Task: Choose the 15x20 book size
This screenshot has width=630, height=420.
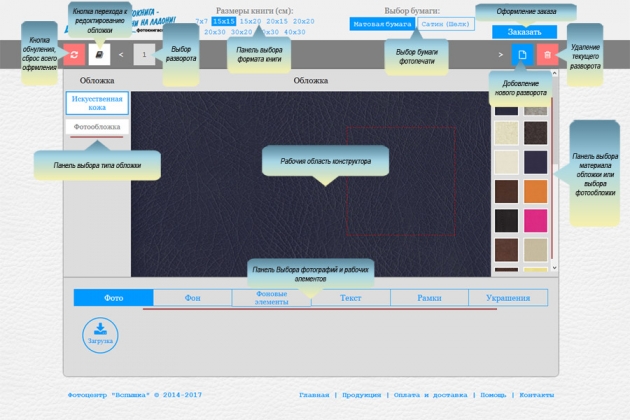Action: coord(250,22)
